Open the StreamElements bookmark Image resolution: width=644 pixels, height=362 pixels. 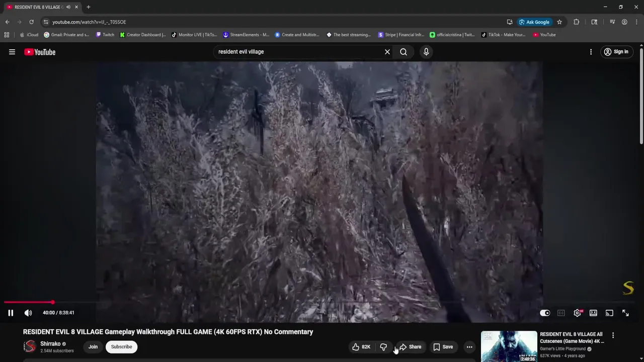tap(246, 35)
